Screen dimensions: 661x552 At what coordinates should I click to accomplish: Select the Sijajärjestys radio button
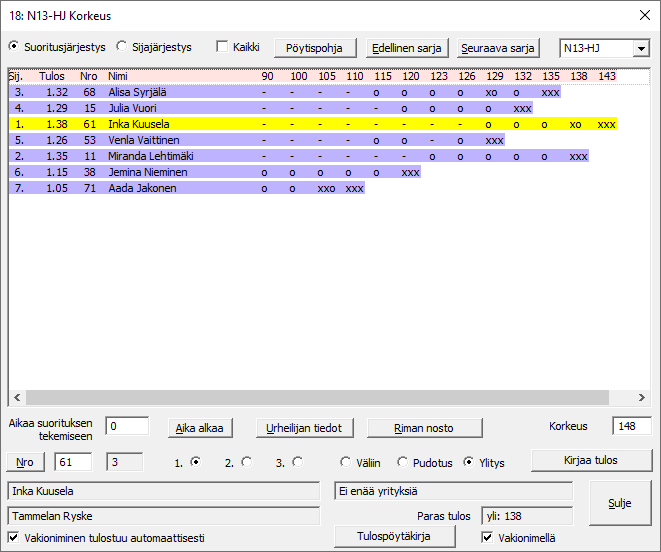[122, 46]
